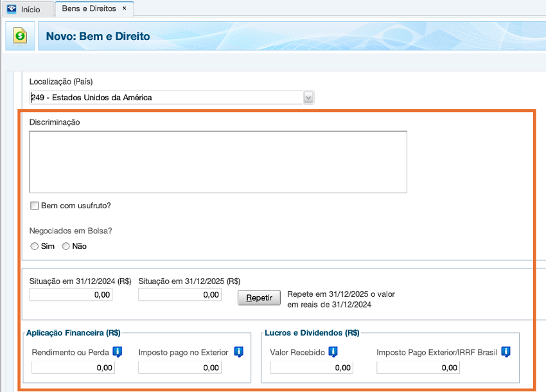Open the Localização (País) dropdown arrow
Viewport: 546px width, 392px height.
(x=308, y=98)
